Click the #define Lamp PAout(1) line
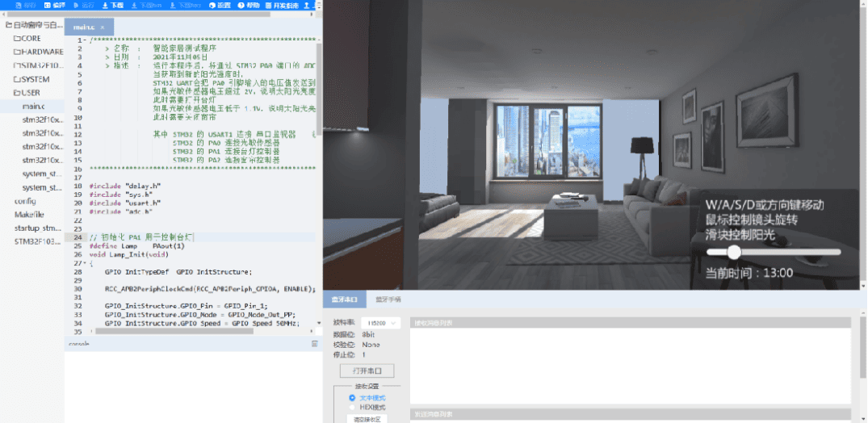Viewport: 868px width, 423px height. (136, 246)
